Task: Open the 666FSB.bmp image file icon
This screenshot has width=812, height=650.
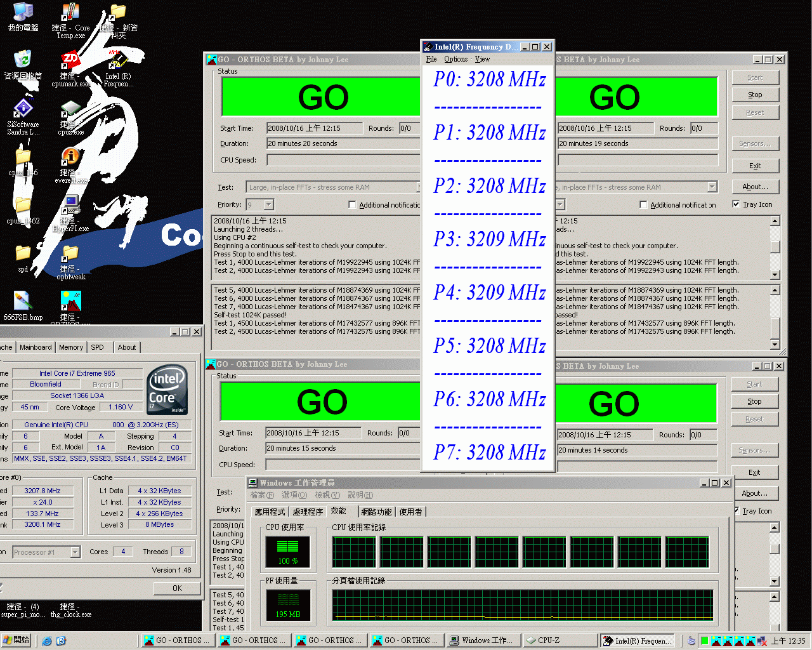Action: click(x=23, y=301)
